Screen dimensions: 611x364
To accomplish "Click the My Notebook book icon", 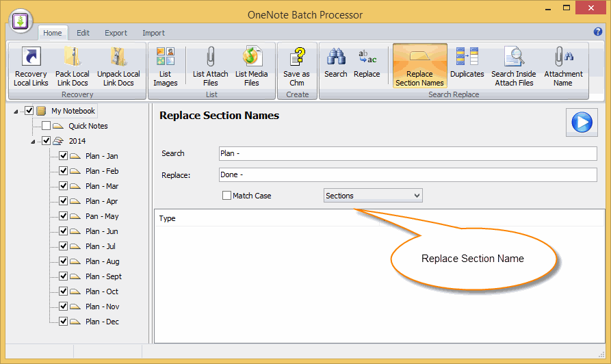I will (x=41, y=111).
